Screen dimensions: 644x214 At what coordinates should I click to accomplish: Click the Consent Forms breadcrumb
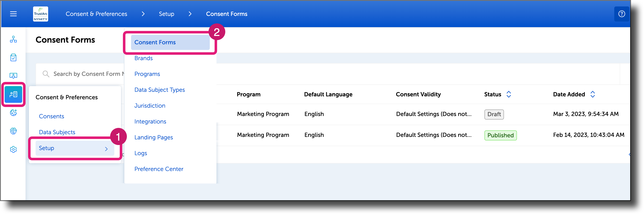point(227,14)
